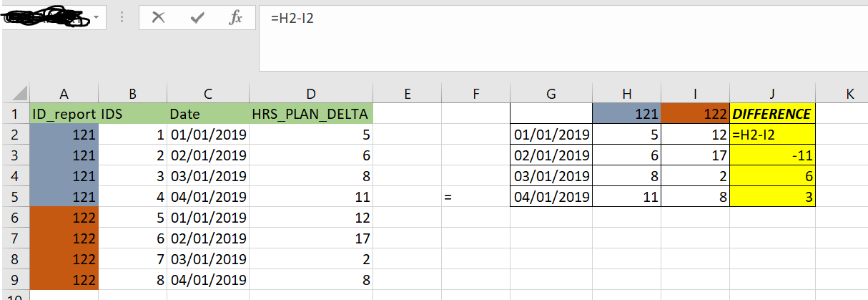Viewport: 868px width, 300px height.
Task: Click the formula bar showing =H2-I2
Action: [563, 38]
